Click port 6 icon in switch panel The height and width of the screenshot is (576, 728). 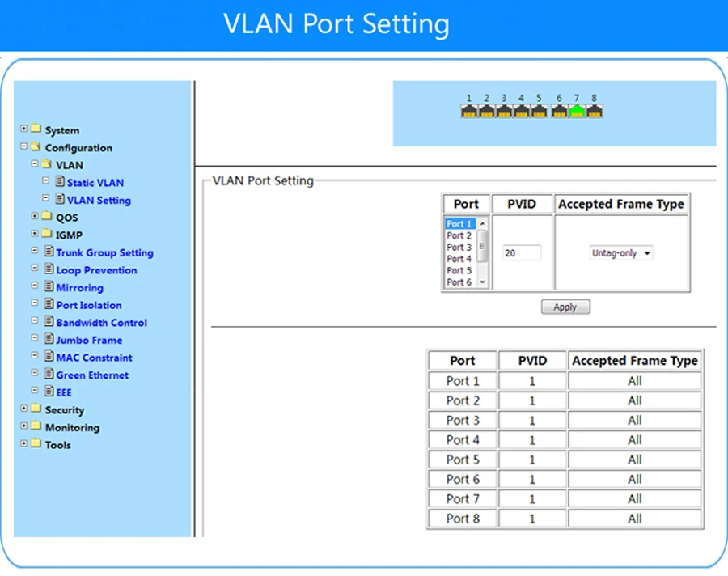pyautogui.click(x=559, y=111)
